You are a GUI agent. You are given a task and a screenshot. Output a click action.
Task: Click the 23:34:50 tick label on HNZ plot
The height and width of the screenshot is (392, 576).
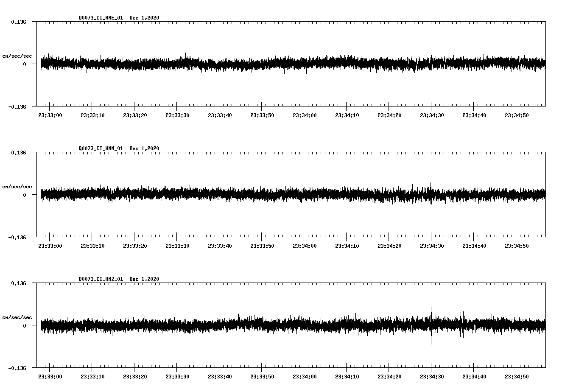pos(517,375)
